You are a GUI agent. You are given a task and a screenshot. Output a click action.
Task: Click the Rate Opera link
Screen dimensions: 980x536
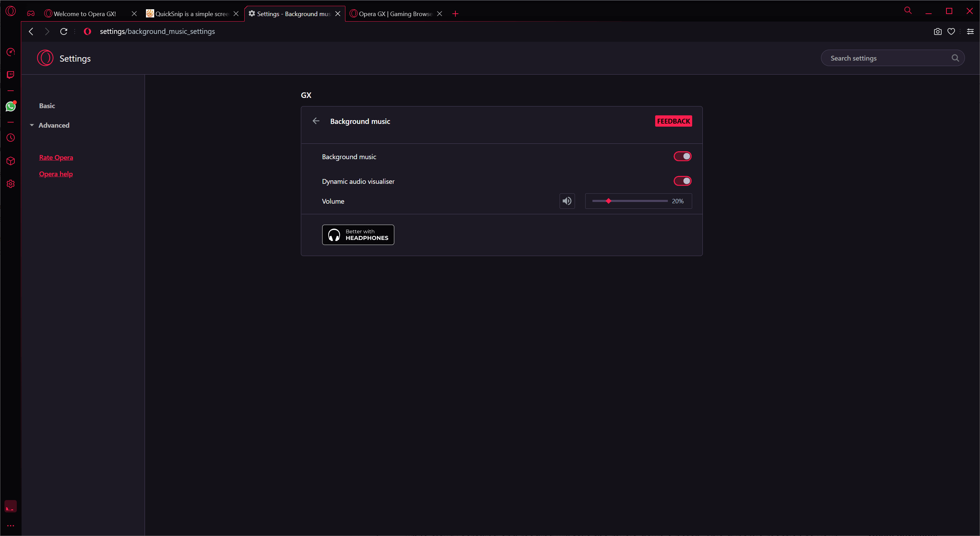(56, 157)
